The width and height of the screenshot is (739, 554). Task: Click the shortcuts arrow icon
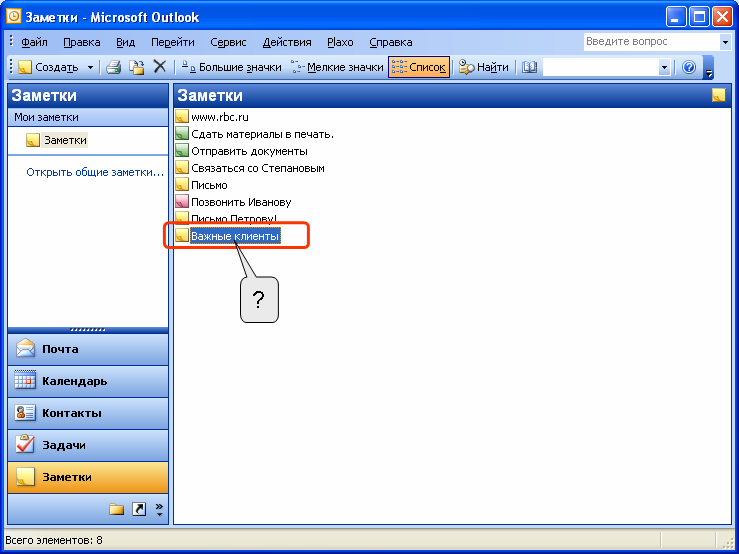(139, 509)
